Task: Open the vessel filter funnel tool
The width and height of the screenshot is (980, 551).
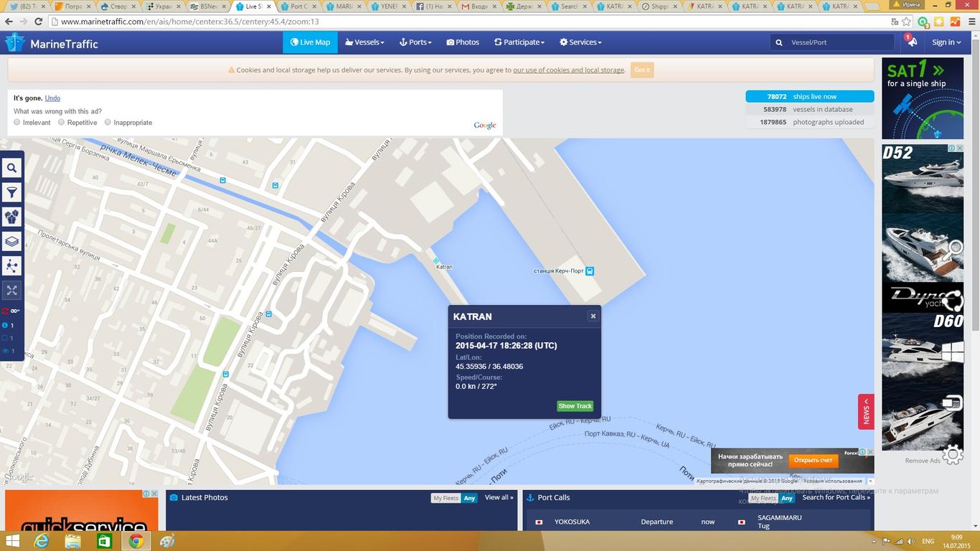Action: pyautogui.click(x=12, y=192)
